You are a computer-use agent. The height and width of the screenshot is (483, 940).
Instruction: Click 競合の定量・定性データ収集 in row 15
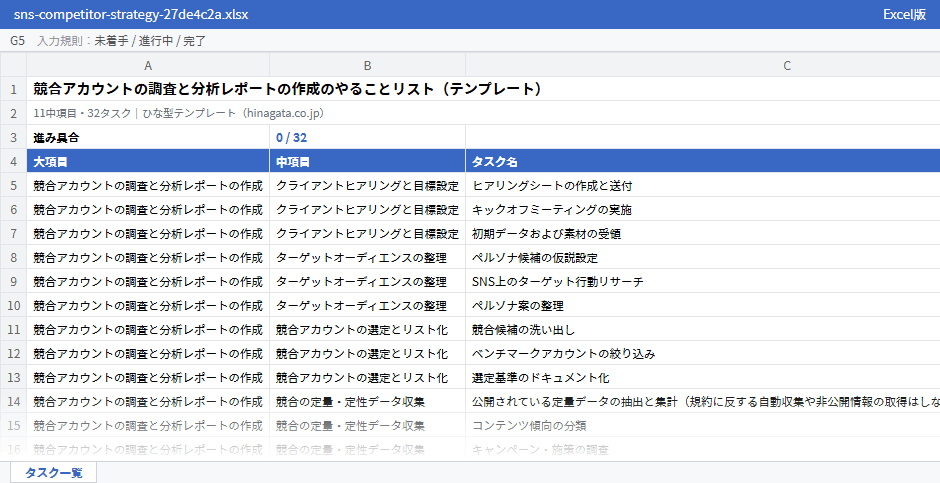click(x=367, y=425)
